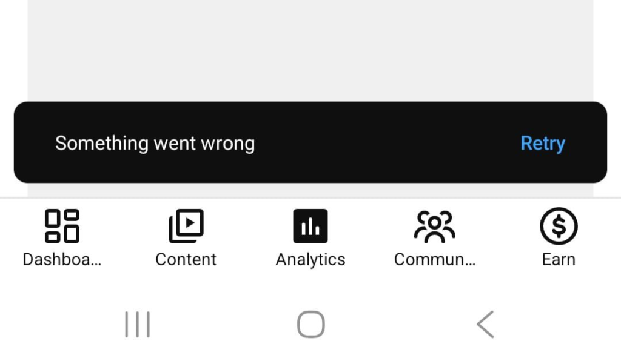
Task: Switch to the Dashboard tab label
Action: pos(62,260)
